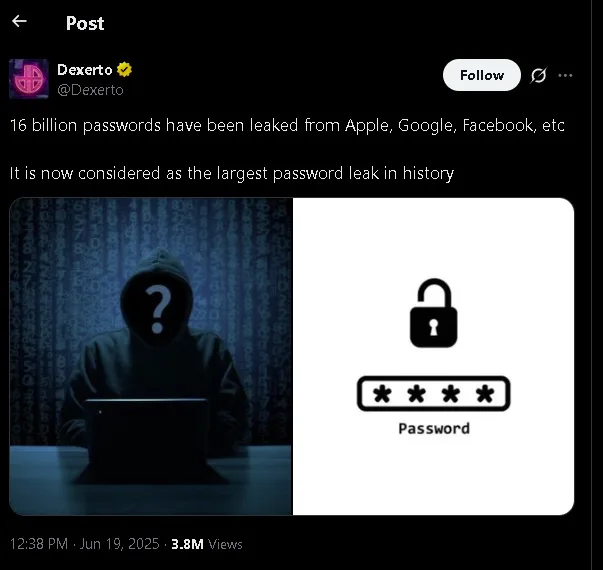Screen dimensions: 603x570
Task: Open the three-dot more options menu
Action: [565, 75]
